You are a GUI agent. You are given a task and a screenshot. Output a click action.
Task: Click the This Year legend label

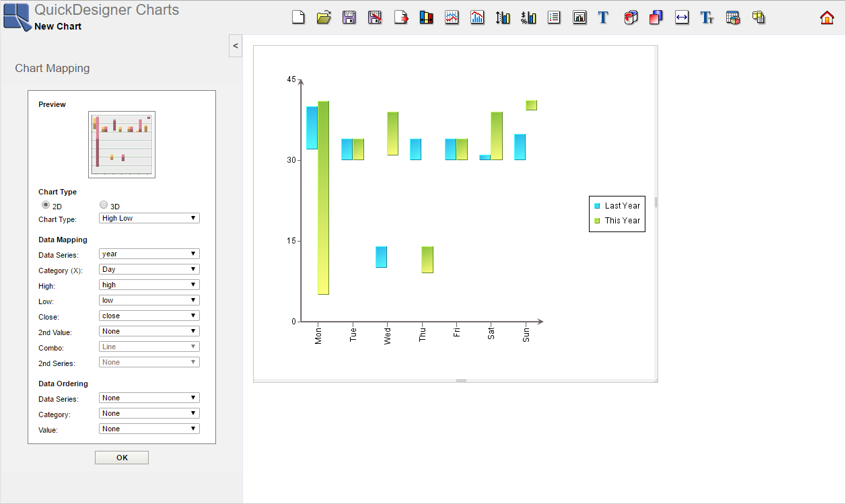tap(623, 221)
